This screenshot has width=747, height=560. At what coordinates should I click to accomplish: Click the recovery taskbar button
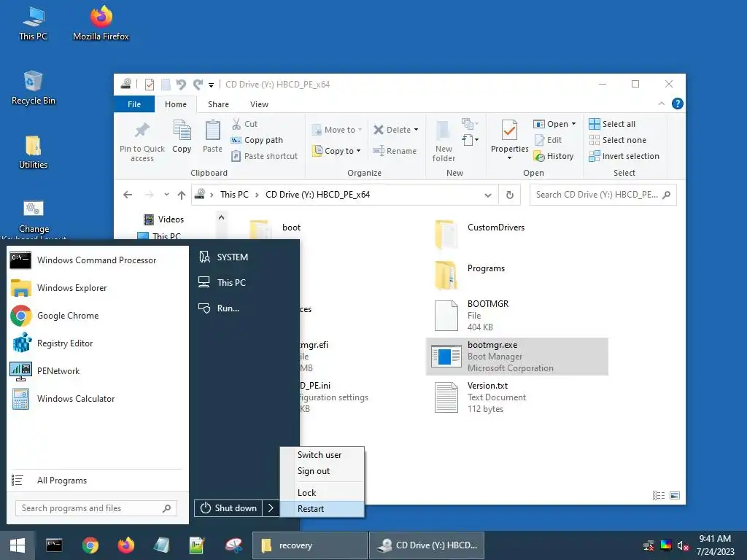click(x=309, y=545)
